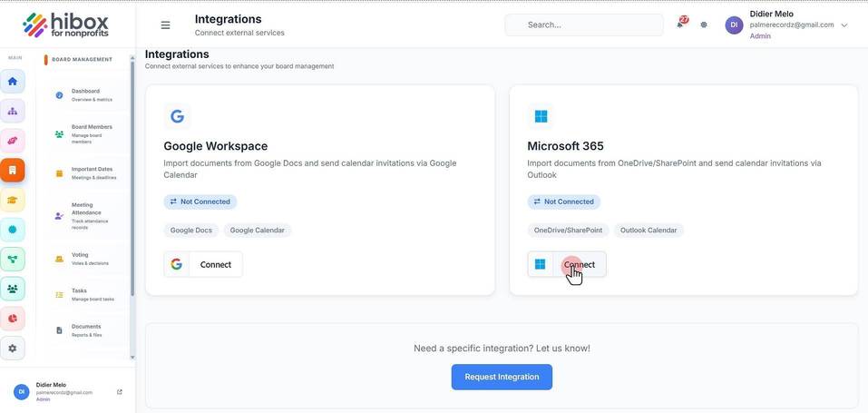Image resolution: width=868 pixels, height=413 pixels.
Task: Click the hibox for nonprofits logo
Action: point(66,25)
